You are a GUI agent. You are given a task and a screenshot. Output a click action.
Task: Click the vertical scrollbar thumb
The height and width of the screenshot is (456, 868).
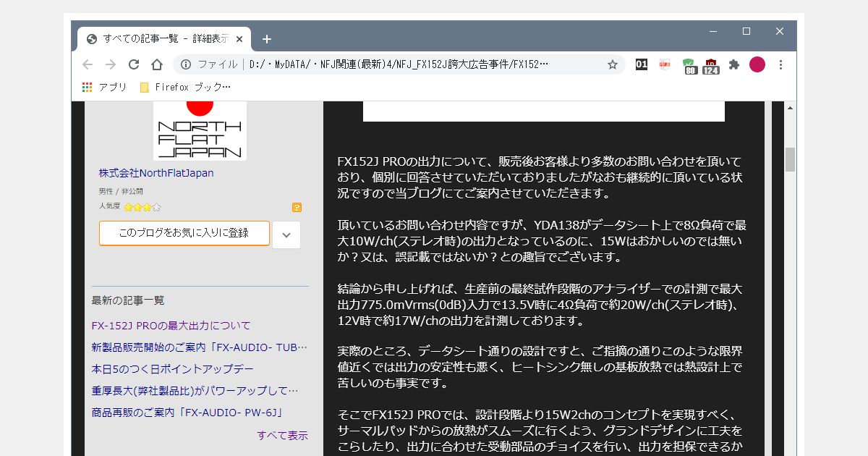[x=790, y=159]
